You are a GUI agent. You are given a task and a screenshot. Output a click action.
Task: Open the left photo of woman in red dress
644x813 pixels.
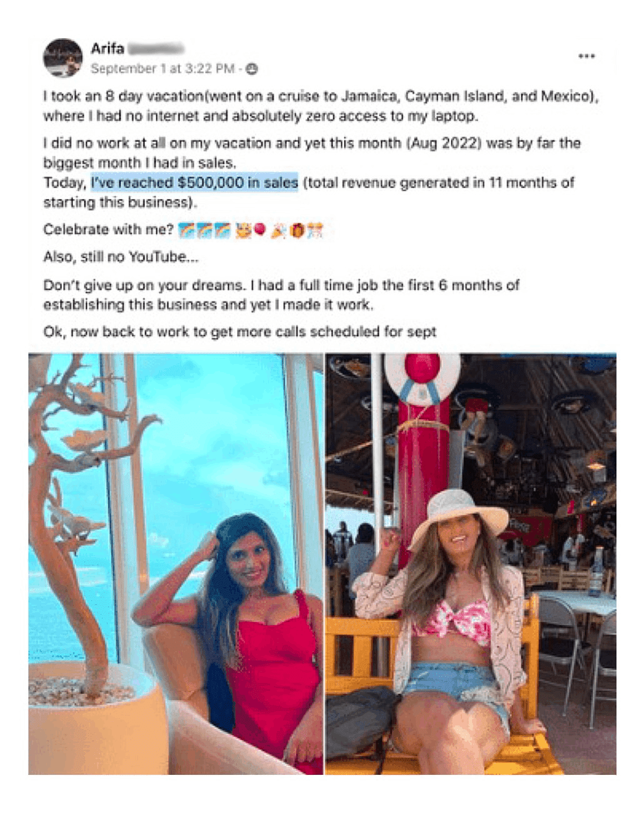[x=175, y=563]
